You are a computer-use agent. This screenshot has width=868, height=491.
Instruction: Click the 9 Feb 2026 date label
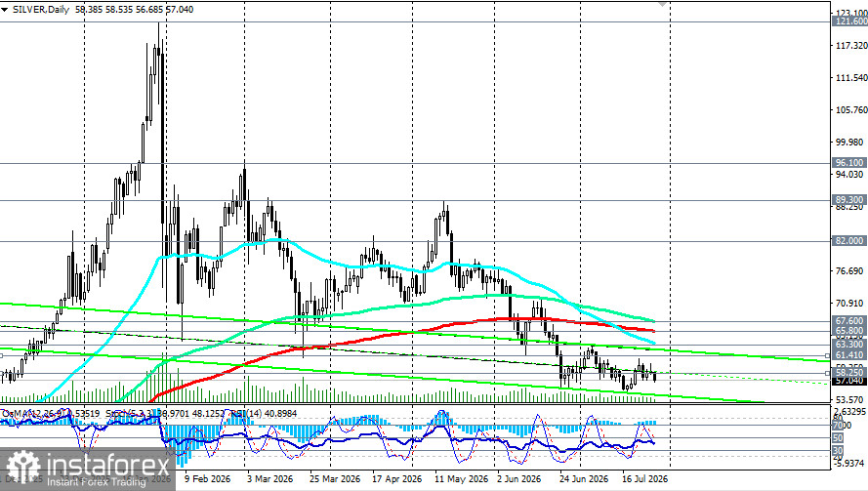click(208, 479)
